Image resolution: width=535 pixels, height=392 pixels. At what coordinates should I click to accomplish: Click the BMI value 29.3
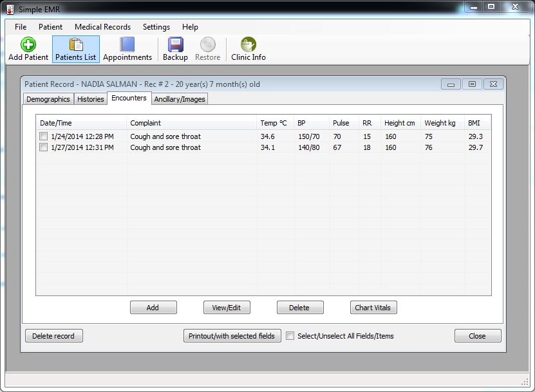point(476,136)
